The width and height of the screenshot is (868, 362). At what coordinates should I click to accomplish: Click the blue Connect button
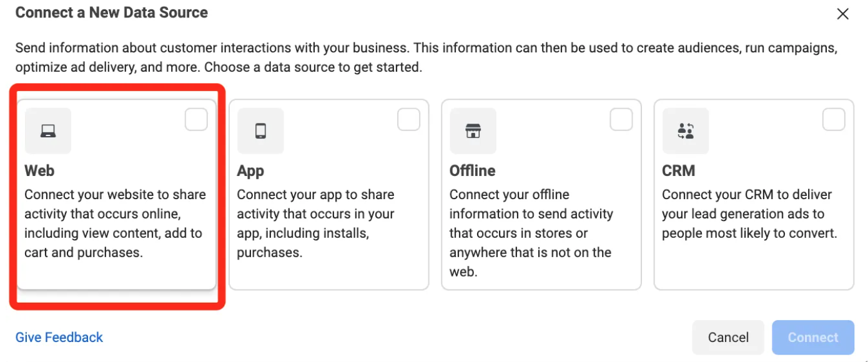click(812, 338)
